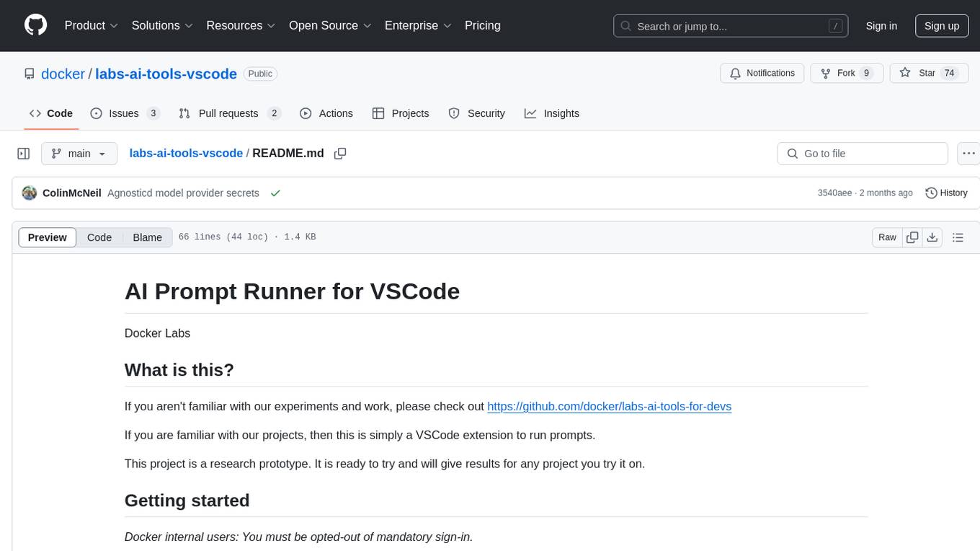The height and width of the screenshot is (551, 980).
Task: Click the repository icon beside docker
Action: [30, 74]
